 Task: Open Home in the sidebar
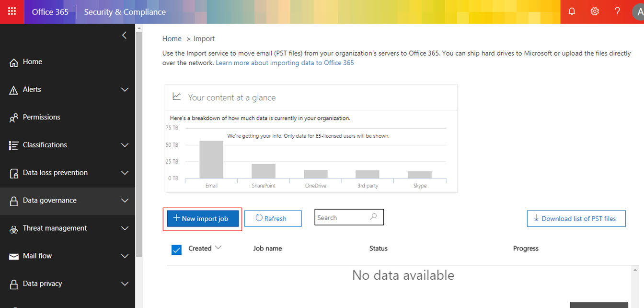click(x=68, y=62)
